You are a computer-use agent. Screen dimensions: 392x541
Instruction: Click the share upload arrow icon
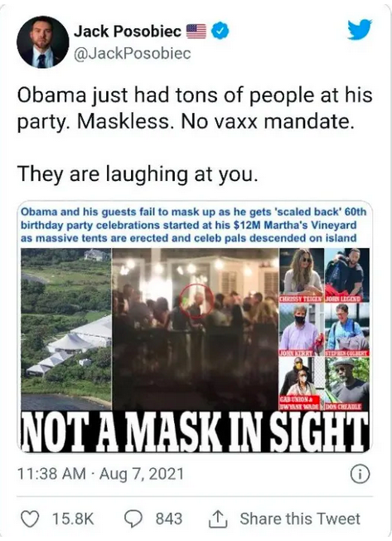click(x=218, y=519)
